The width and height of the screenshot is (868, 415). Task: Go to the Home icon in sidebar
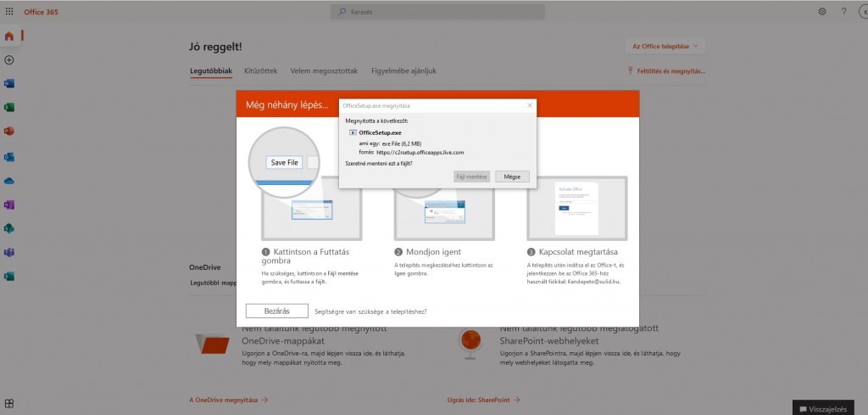(x=8, y=36)
